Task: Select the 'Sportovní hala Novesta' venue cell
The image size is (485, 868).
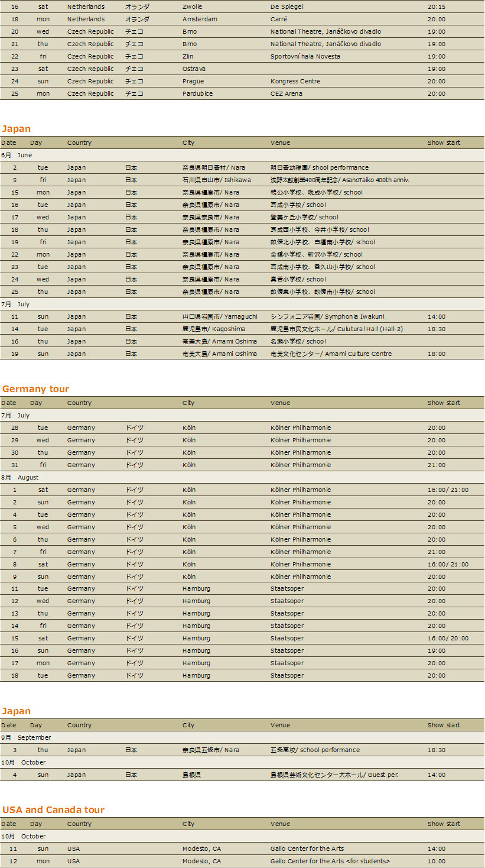Action: coord(305,56)
